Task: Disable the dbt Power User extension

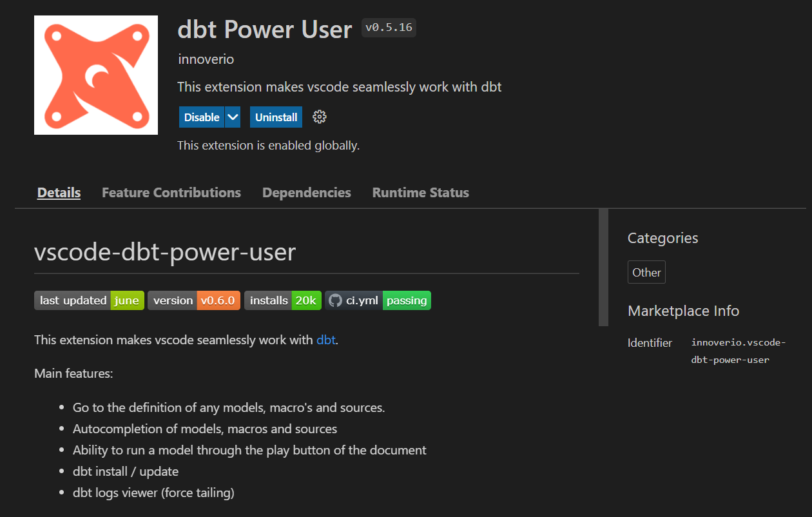Action: coord(202,117)
